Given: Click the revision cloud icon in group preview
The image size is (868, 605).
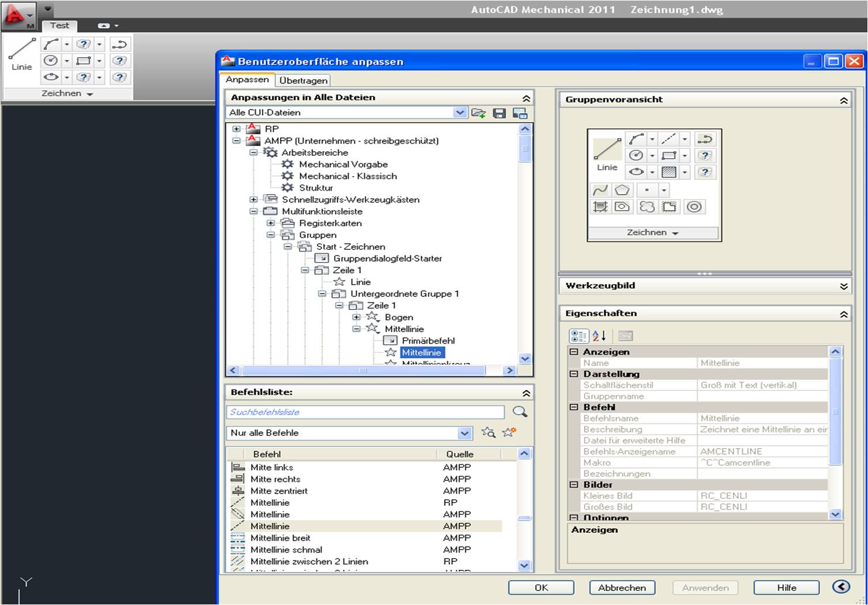Looking at the screenshot, I should click(x=647, y=207).
